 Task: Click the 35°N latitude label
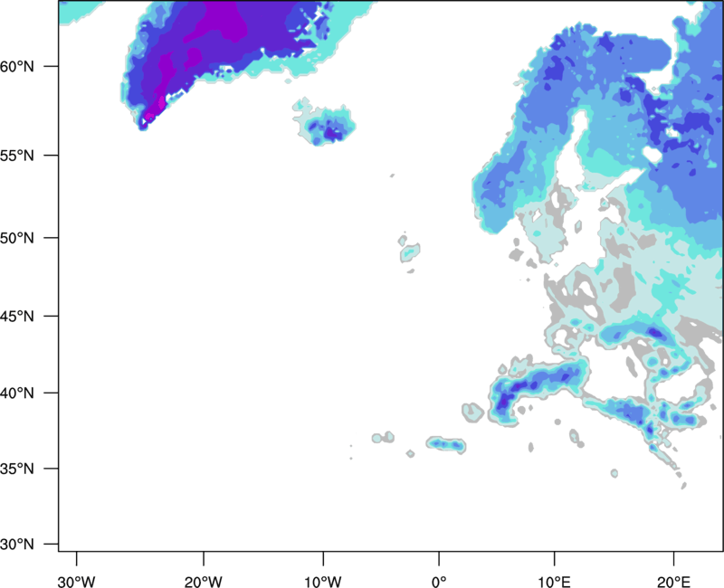[x=17, y=469]
